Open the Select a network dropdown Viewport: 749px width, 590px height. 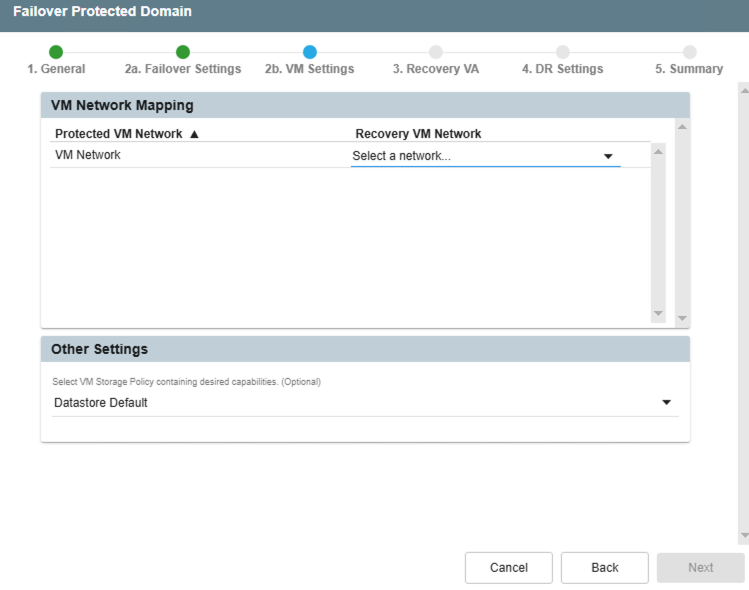485,156
